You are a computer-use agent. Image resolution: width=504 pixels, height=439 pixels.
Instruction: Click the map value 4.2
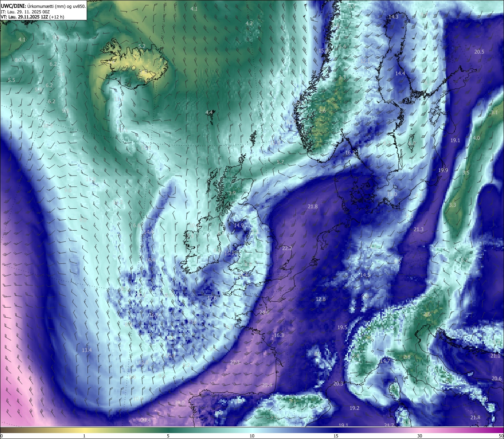tap(249, 23)
